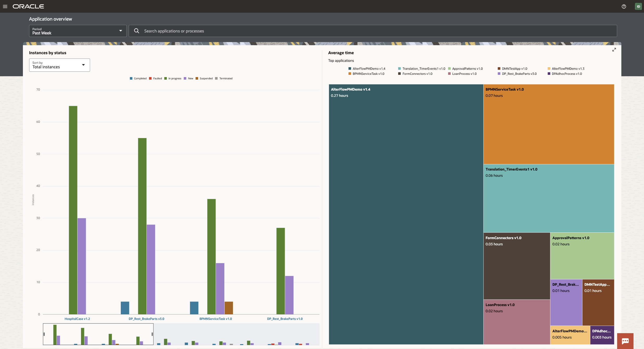Select the BPMNServiceTask v1.0 treemap tile
This screenshot has width=644, height=349.
pos(548,124)
